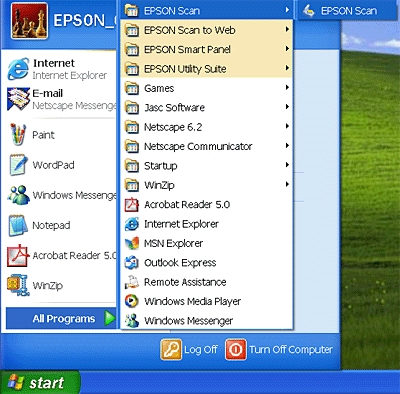Viewport: 400px width, 394px height.
Task: Click the "Windows Media Player" text
Action: 192,302
